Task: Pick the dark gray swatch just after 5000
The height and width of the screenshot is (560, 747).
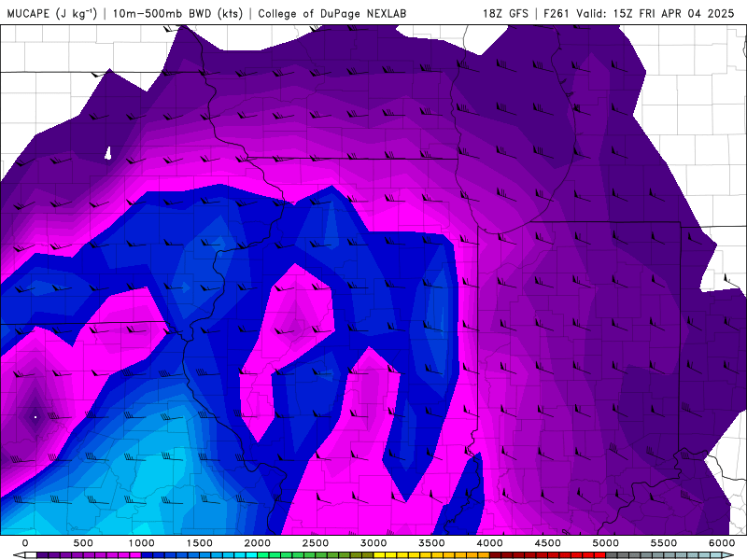Action: [x=612, y=555]
